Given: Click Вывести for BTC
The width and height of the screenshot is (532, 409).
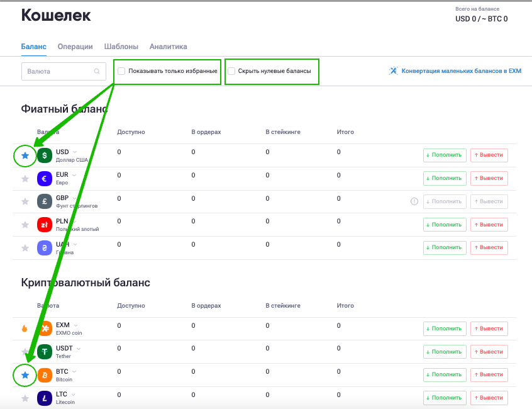Looking at the screenshot, I should coord(489,375).
